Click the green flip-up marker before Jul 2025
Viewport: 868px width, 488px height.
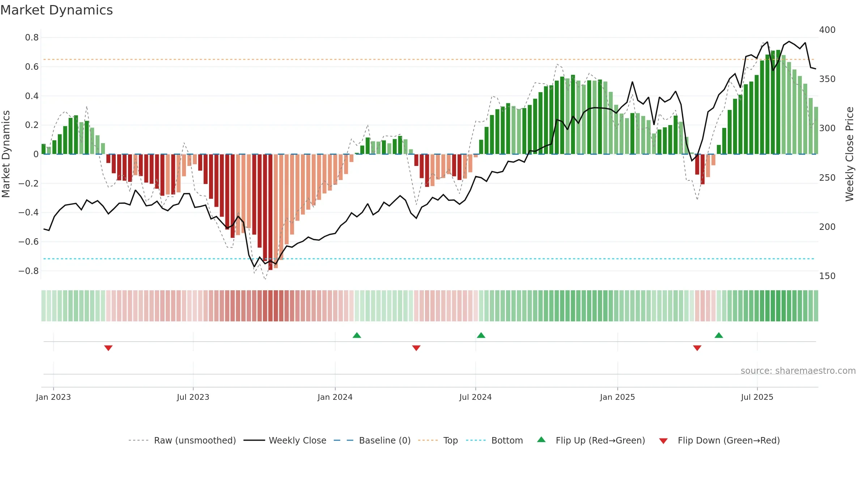tap(719, 335)
